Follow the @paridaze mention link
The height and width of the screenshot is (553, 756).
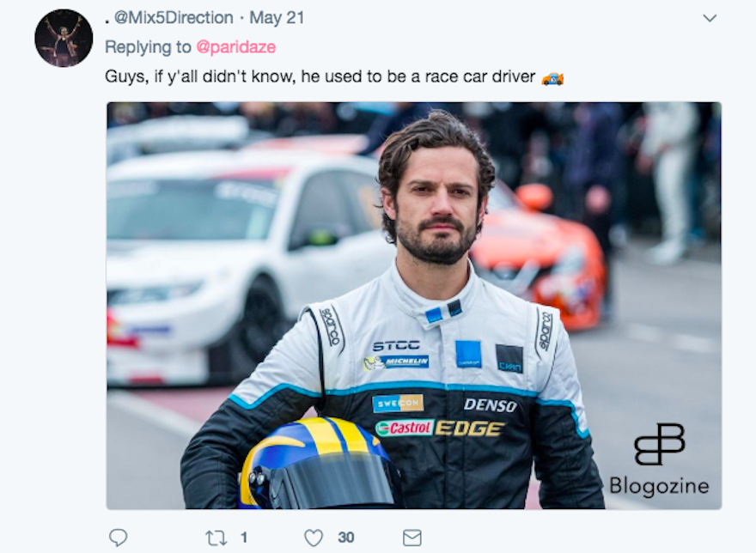point(235,47)
